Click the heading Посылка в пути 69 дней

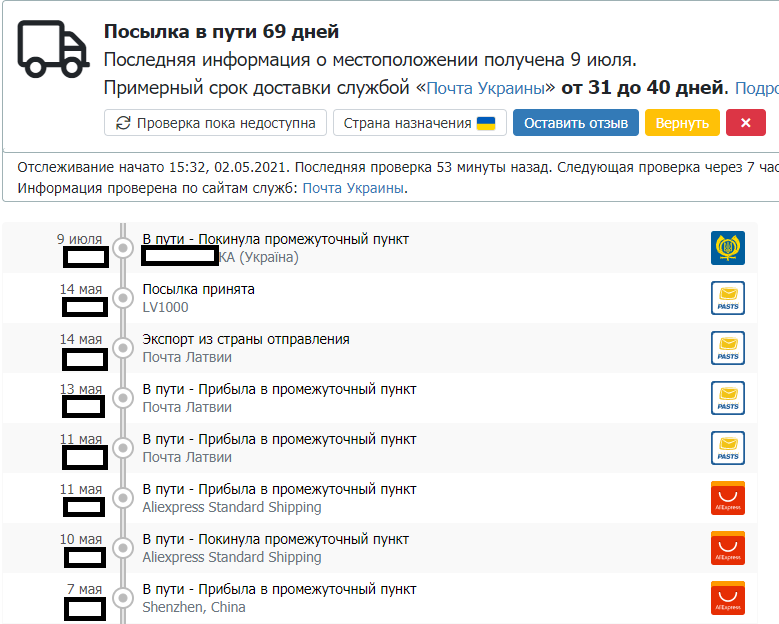coord(222,32)
